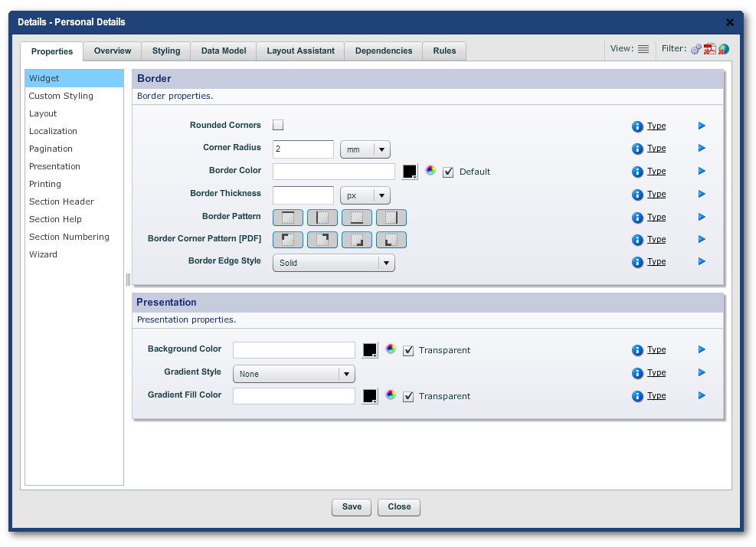The image size is (756, 547).
Task: Open info icon for Border Pattern
Action: 637,218
